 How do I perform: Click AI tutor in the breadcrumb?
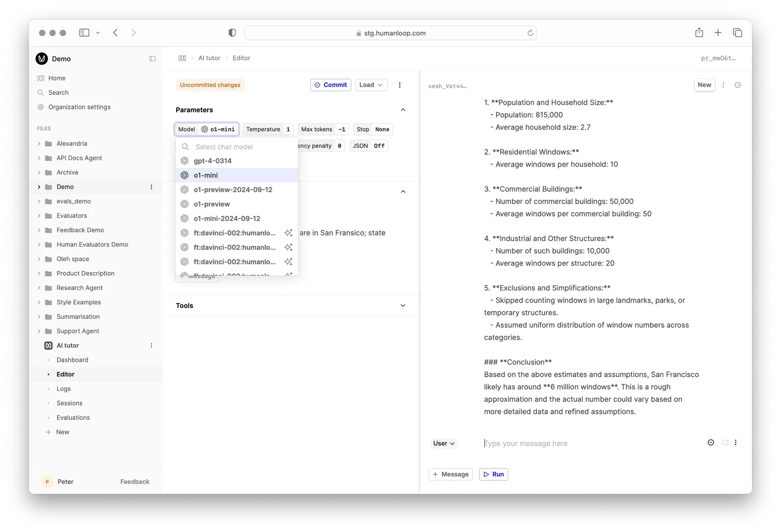point(209,58)
